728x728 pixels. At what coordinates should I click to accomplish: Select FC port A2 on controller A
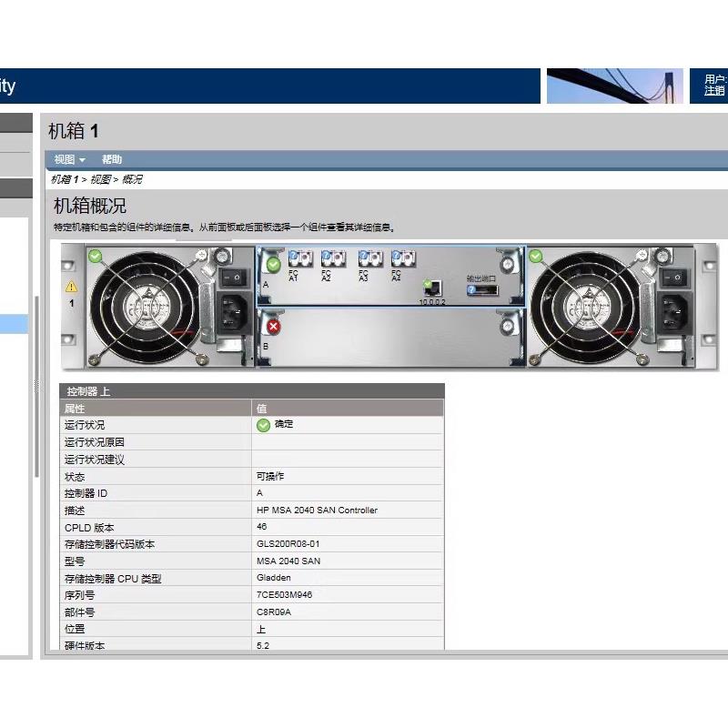pyautogui.click(x=333, y=257)
